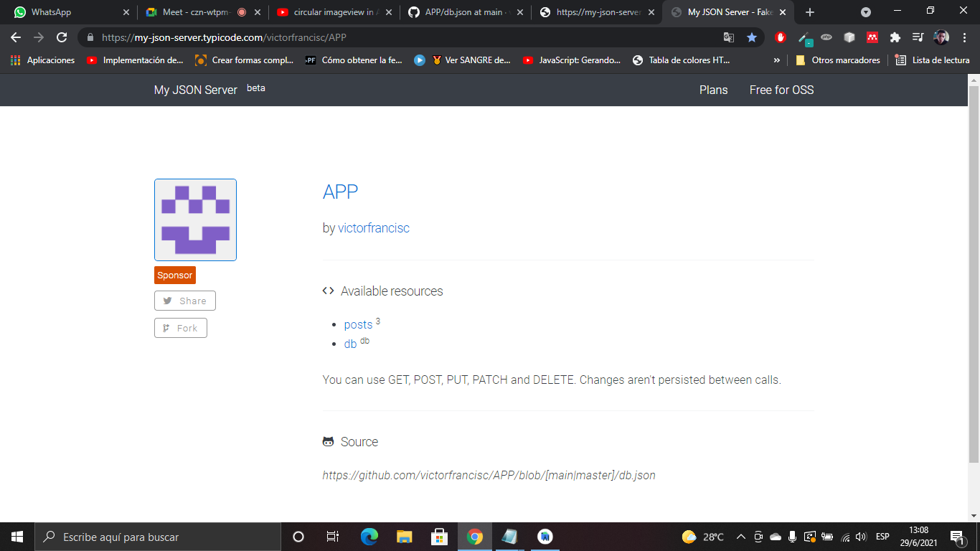Open Chrome three-dot menu
Viewport: 980px width, 551px height.
tap(965, 37)
